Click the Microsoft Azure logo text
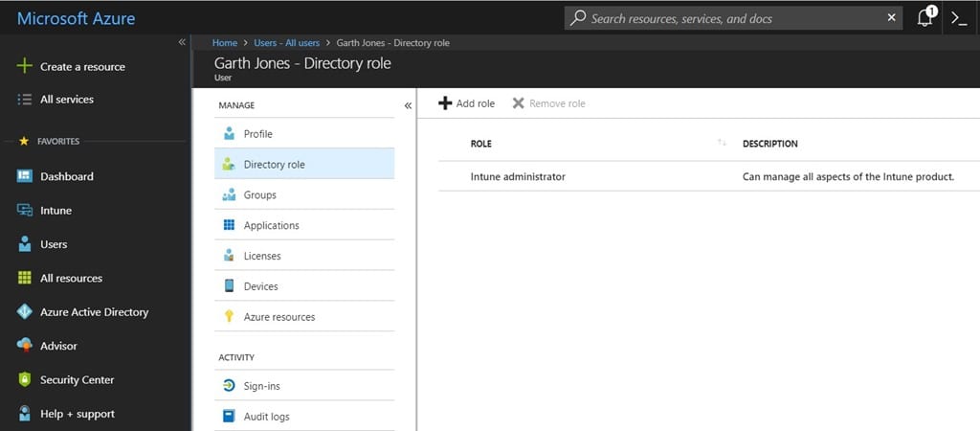The image size is (980, 431). point(76,18)
